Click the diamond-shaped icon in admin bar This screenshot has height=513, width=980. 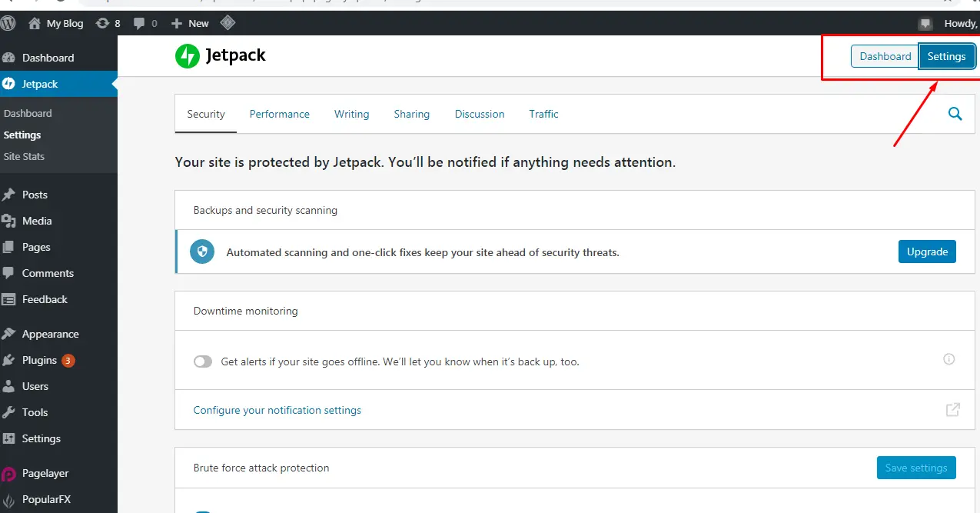[x=228, y=23]
